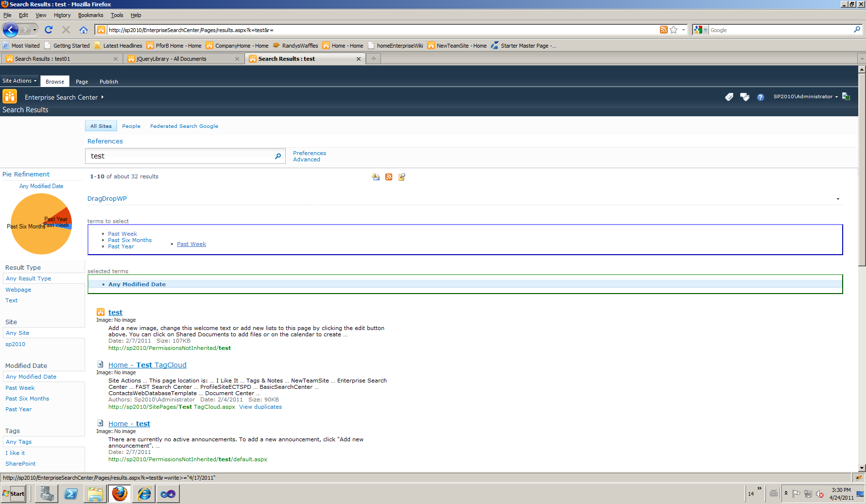
Task: Filter by the SharePoint tag
Action: click(20, 464)
